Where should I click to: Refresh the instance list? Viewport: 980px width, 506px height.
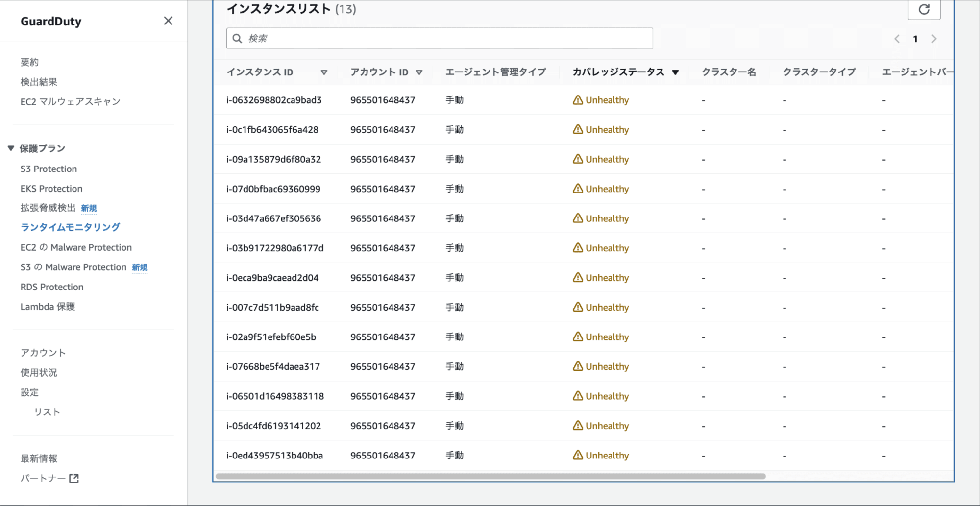[x=924, y=9]
